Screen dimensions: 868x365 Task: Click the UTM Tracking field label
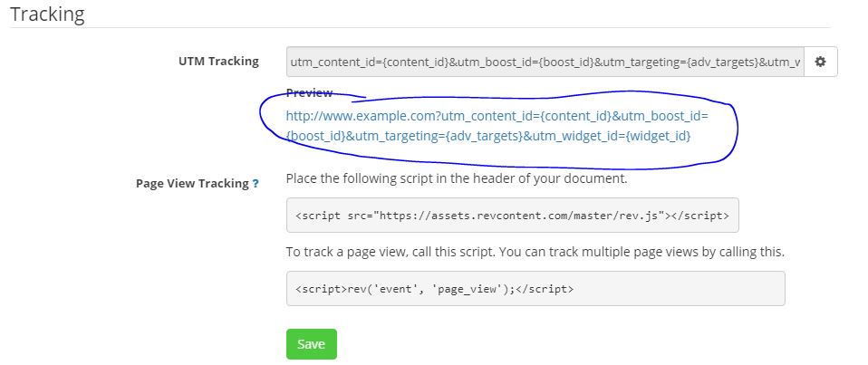coord(218,62)
